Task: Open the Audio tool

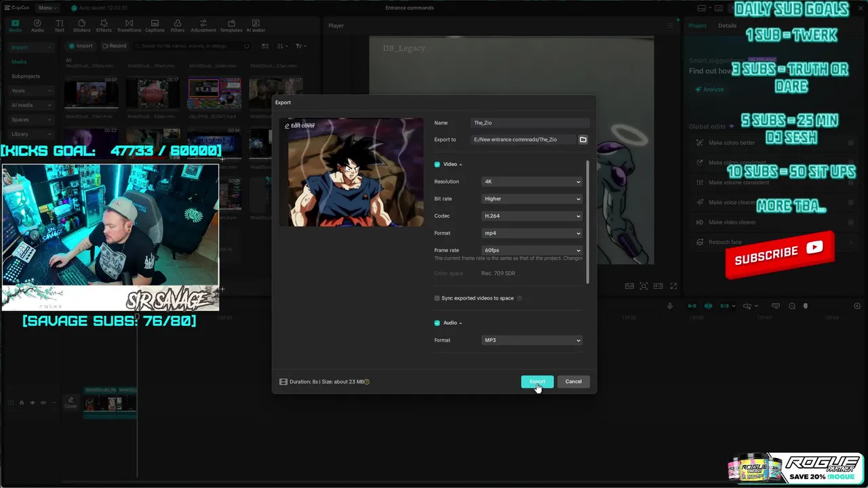Action: (x=37, y=26)
